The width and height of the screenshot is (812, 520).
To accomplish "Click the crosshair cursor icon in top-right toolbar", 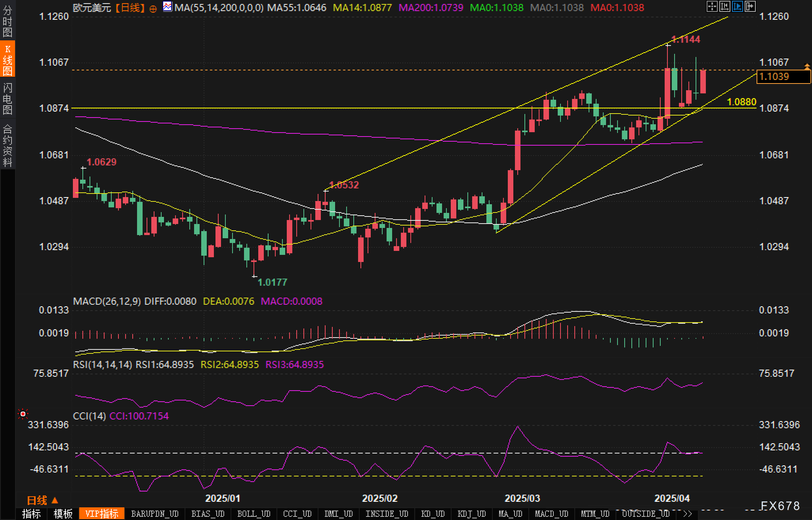I will tap(712, 6).
